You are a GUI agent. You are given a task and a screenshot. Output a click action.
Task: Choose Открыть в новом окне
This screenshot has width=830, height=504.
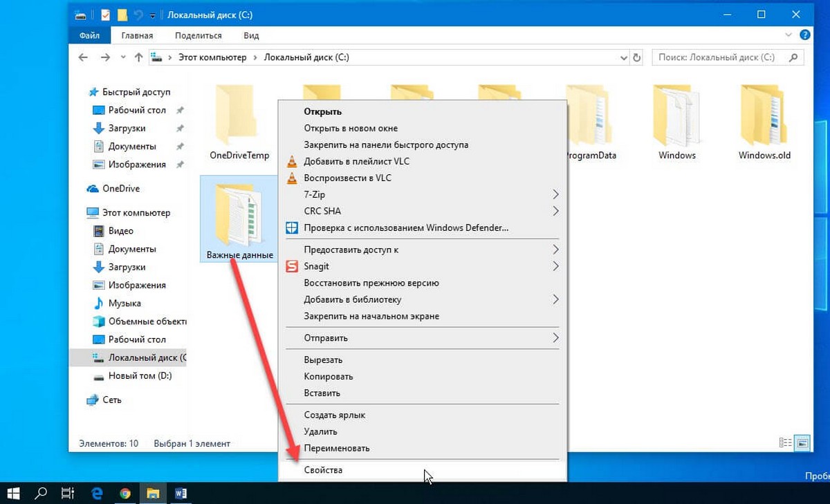422,128
